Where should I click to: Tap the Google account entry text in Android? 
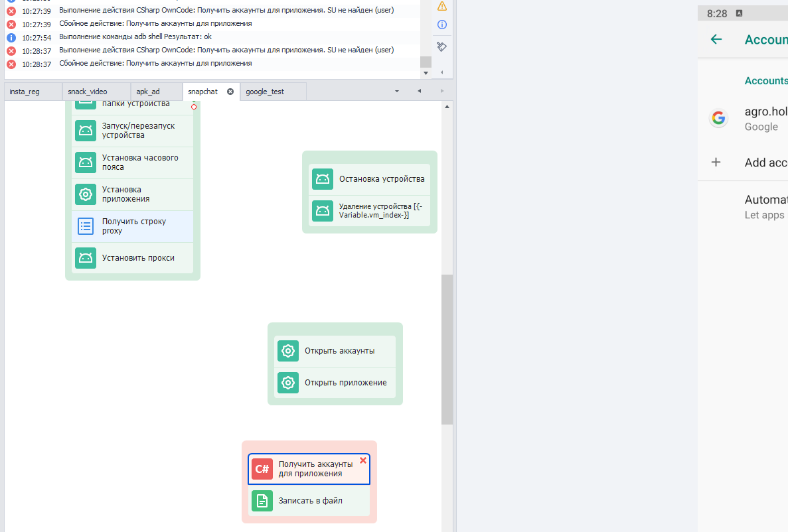(766, 119)
